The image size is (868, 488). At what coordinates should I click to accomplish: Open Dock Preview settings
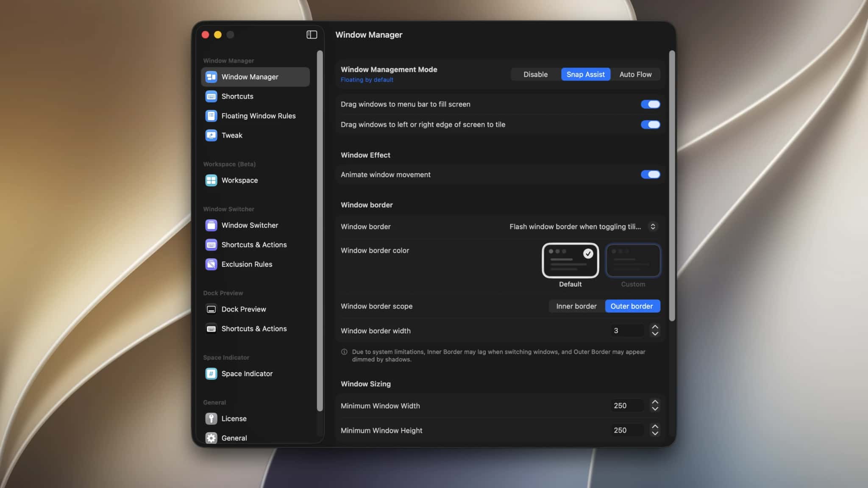255,309
